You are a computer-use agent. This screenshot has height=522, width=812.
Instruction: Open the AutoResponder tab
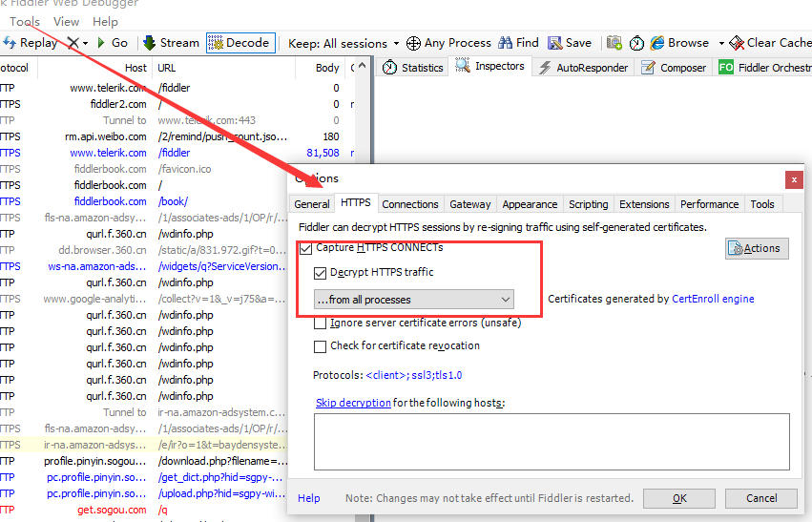583,68
